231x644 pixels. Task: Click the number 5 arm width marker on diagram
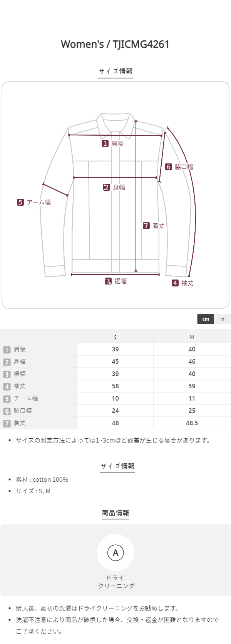[20, 202]
